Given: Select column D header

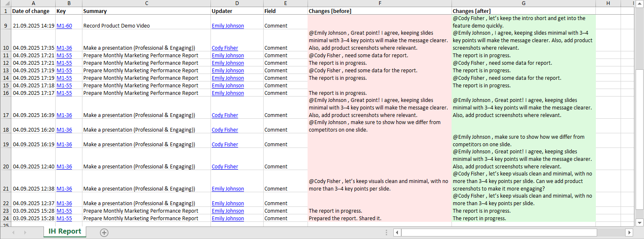Looking at the screenshot, I should 237,3.
